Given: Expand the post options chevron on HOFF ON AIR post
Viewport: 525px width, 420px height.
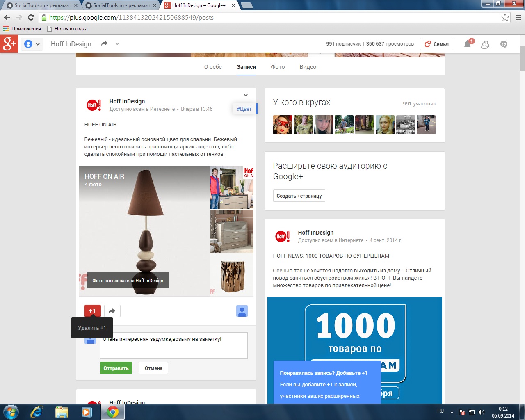Looking at the screenshot, I should pyautogui.click(x=246, y=95).
